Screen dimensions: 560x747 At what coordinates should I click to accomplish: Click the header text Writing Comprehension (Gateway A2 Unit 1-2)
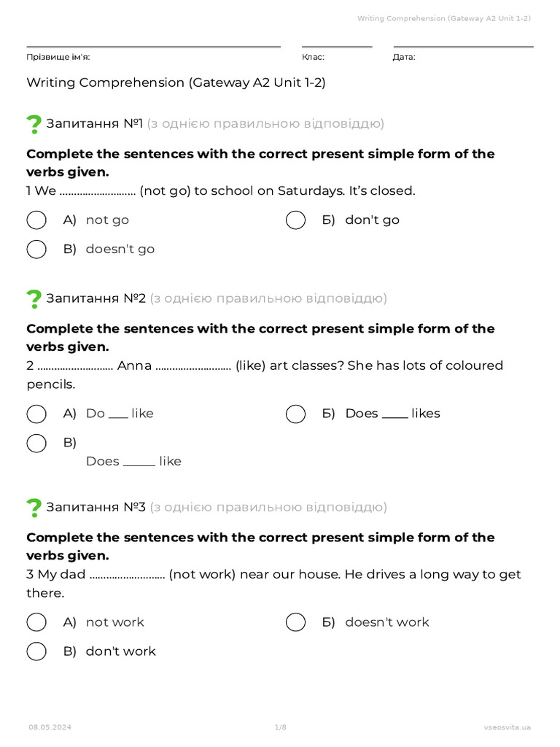[x=443, y=18]
